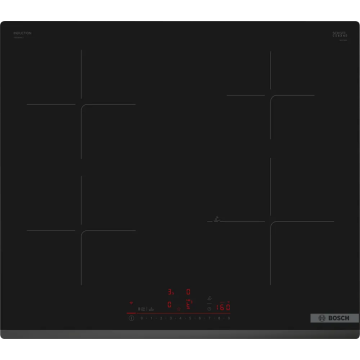
Task: Tap the red timer value 160
Action: (x=223, y=307)
